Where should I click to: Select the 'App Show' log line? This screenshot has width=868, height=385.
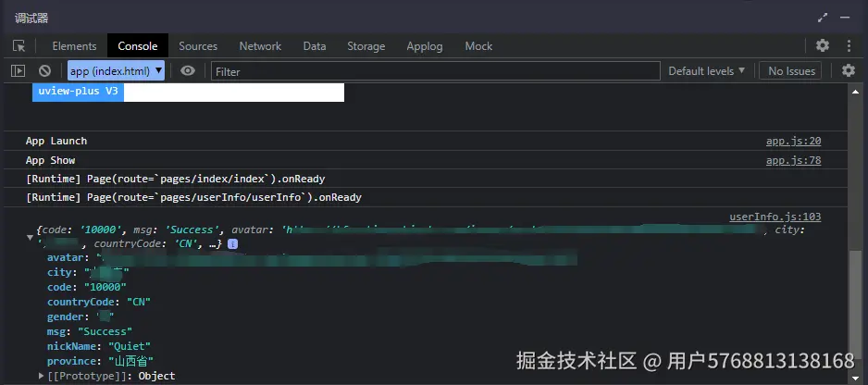[50, 161]
